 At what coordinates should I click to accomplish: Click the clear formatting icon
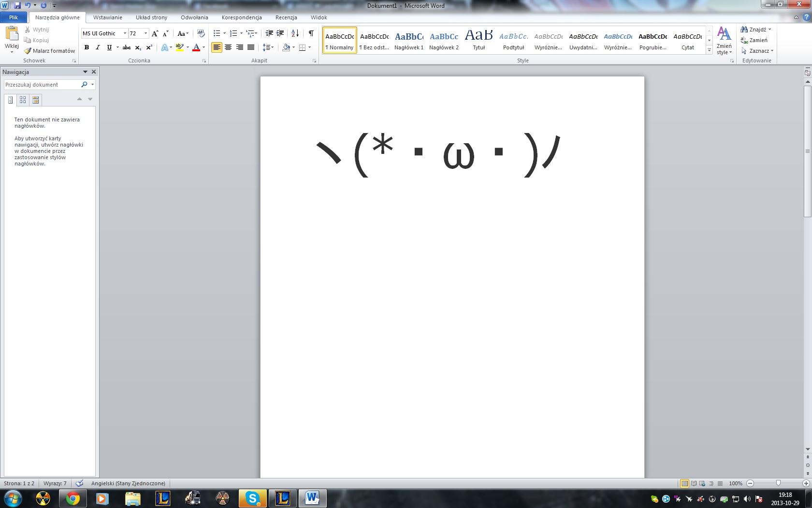[201, 33]
